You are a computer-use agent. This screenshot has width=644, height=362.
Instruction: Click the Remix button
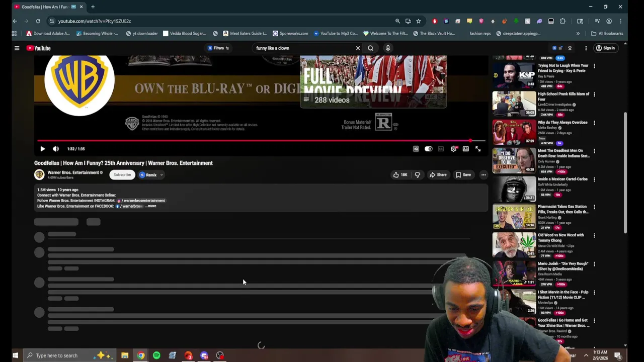(x=148, y=175)
